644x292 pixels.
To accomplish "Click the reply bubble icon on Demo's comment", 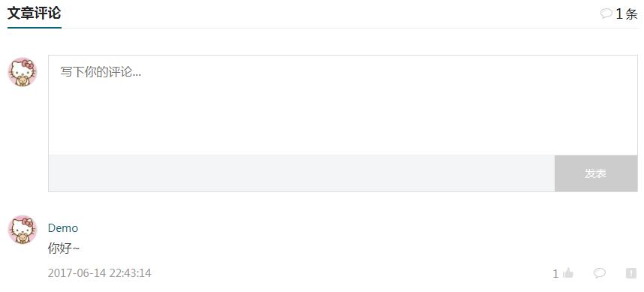I will coord(600,272).
